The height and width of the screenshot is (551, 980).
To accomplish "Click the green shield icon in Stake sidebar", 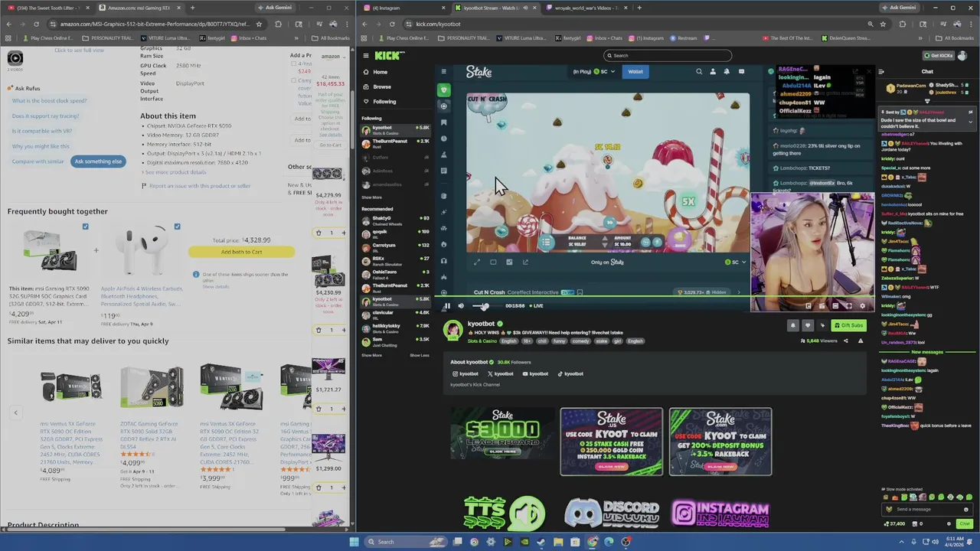I will click(443, 90).
